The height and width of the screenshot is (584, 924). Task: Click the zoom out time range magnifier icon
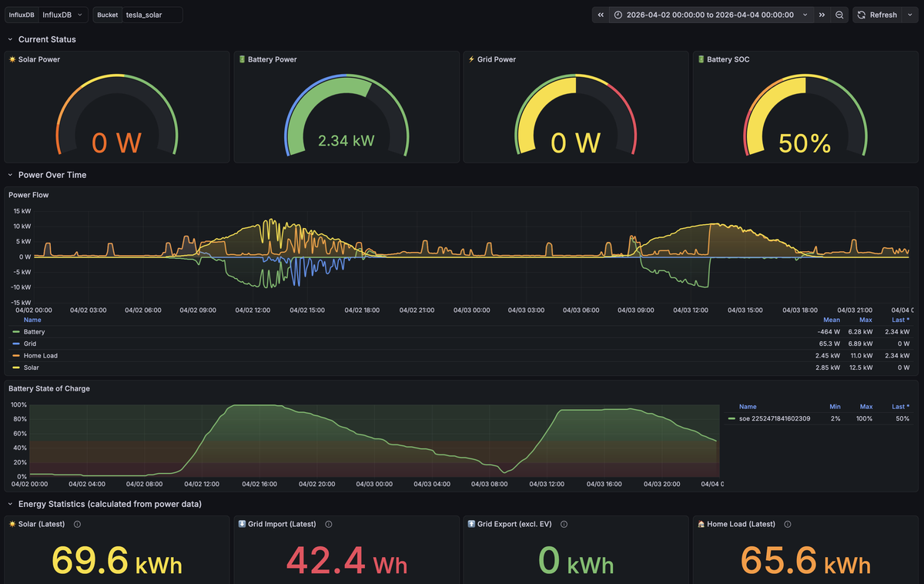point(840,14)
